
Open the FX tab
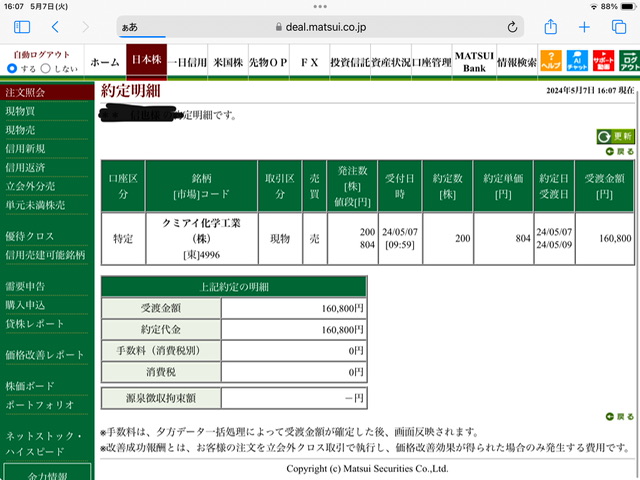pos(309,62)
